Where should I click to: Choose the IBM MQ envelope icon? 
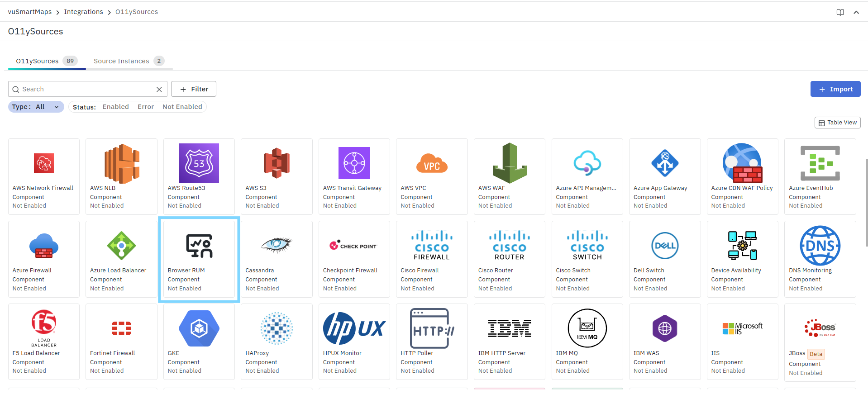[x=587, y=328]
